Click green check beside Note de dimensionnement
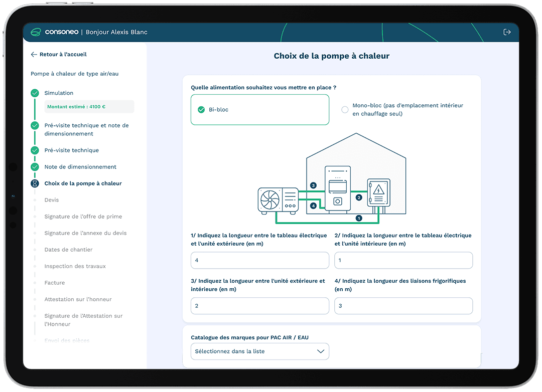This screenshot has height=392, width=542. click(35, 167)
